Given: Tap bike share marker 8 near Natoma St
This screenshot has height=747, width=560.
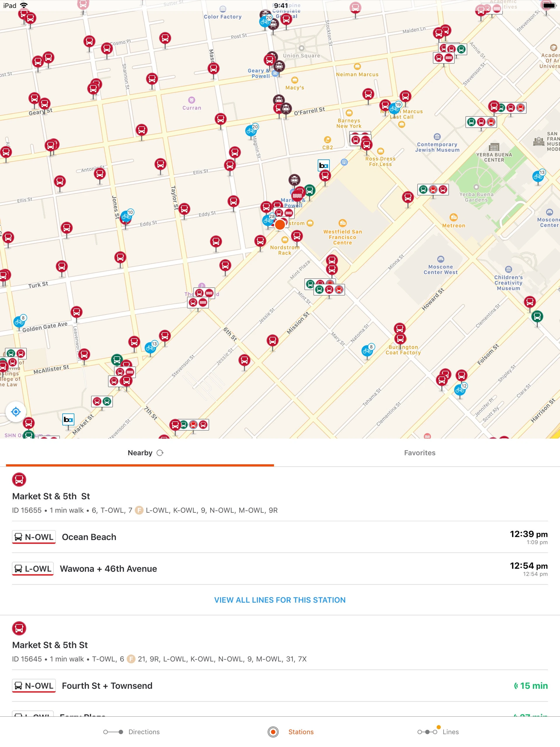Looking at the screenshot, I should [367, 350].
